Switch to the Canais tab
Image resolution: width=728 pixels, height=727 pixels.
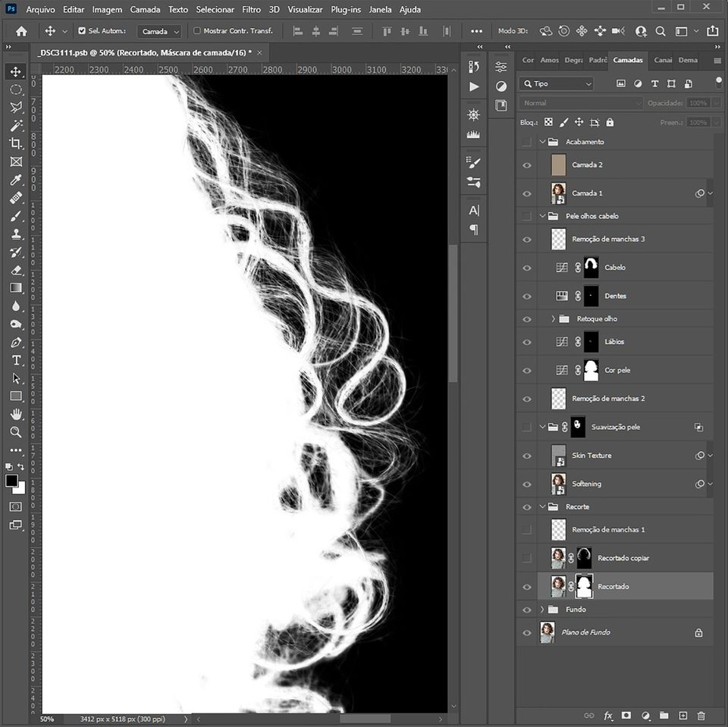coord(662,60)
